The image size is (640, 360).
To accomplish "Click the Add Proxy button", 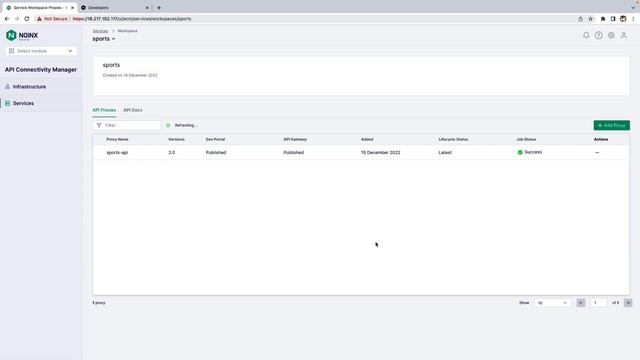I will [611, 125].
